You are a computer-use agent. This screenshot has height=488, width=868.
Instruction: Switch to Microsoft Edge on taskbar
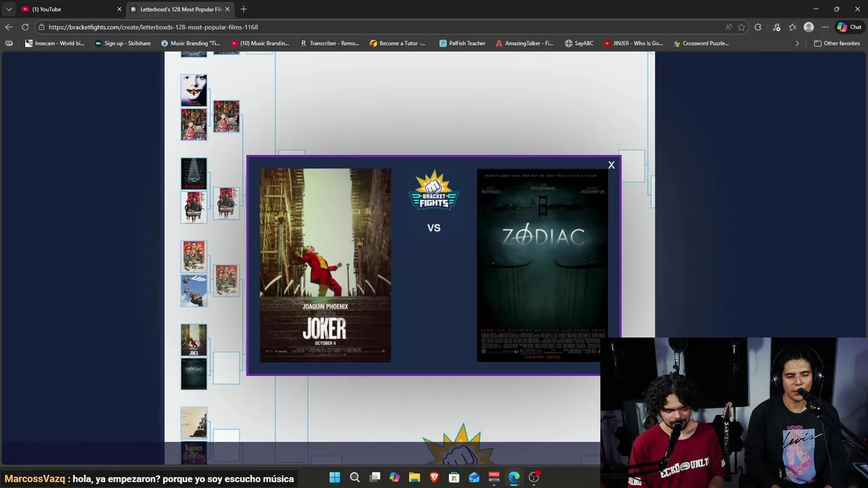coord(514,477)
